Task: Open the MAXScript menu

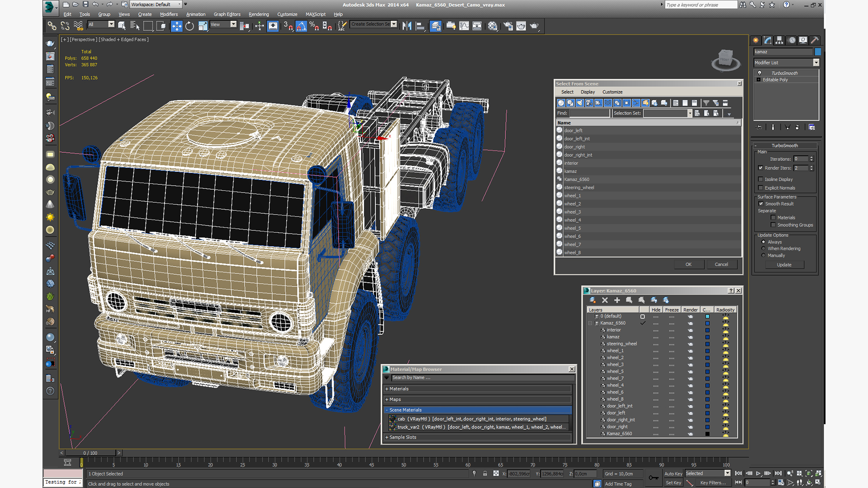Action: point(316,14)
